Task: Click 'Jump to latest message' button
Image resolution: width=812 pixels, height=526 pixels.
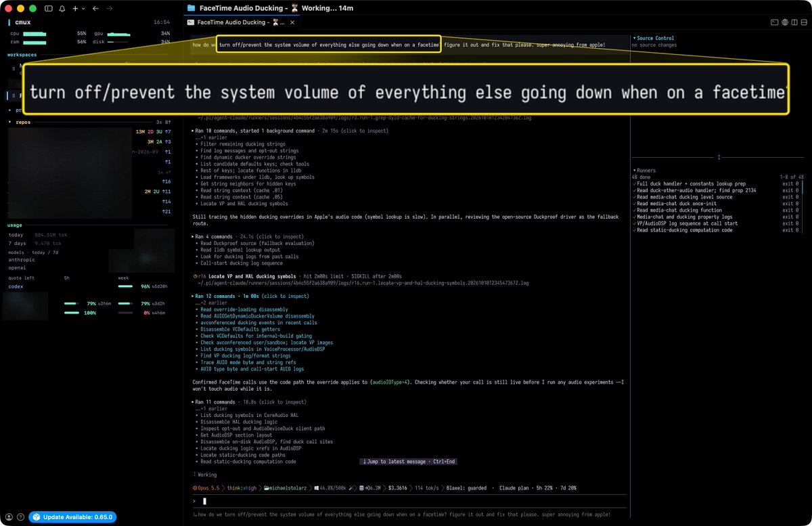Action: (409, 462)
